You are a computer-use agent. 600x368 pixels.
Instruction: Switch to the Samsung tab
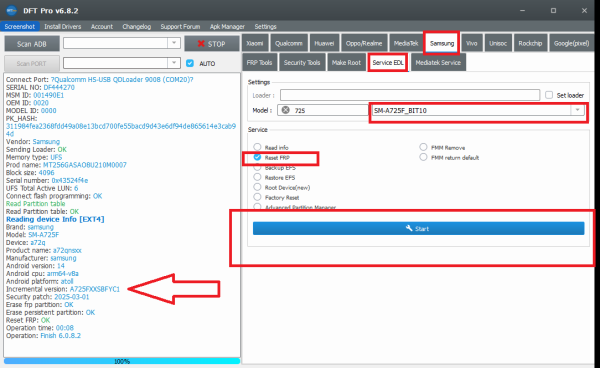442,43
